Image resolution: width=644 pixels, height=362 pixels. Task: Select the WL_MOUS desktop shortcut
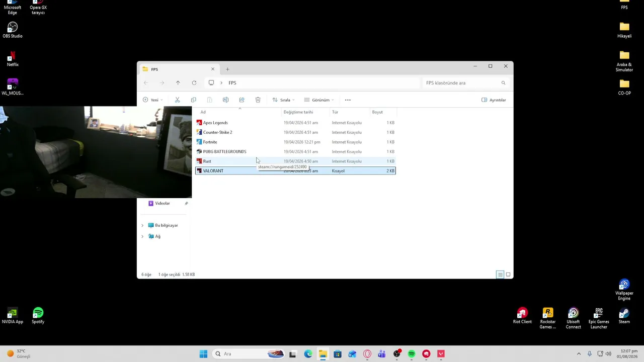(13, 87)
